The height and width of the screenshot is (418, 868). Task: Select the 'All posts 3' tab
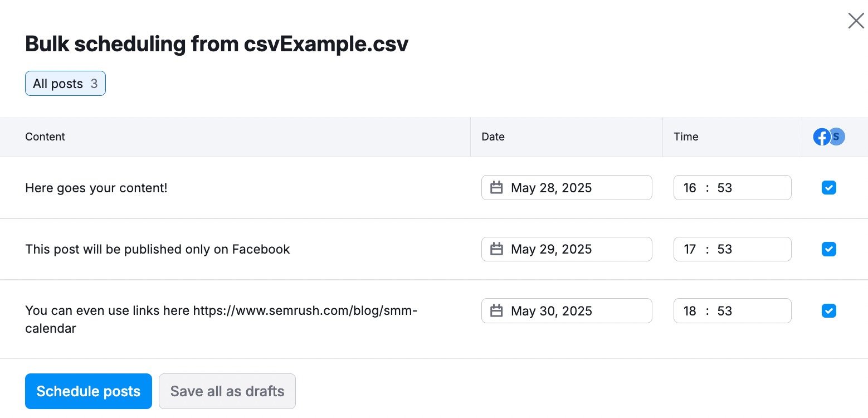click(x=65, y=84)
